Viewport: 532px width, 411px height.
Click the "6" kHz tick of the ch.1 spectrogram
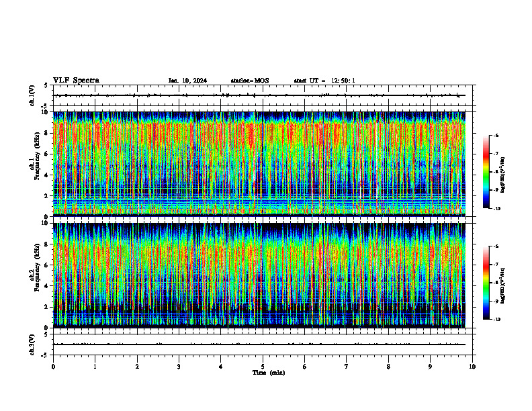coord(46,154)
